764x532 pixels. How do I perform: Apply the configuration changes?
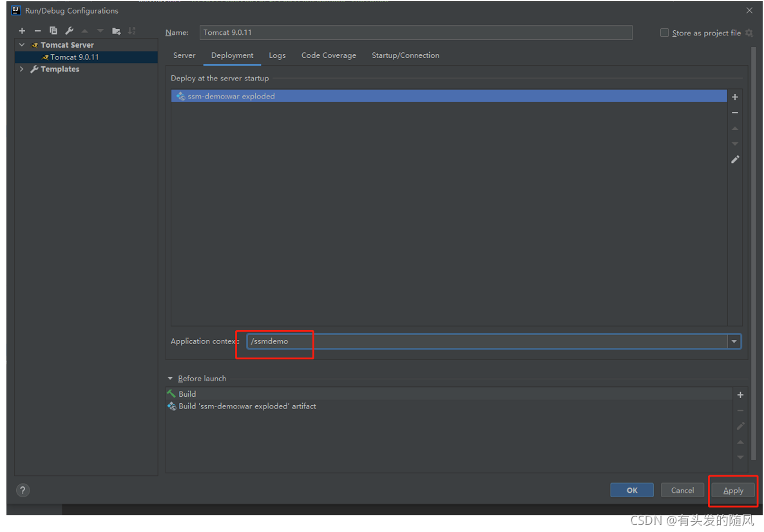(x=733, y=490)
